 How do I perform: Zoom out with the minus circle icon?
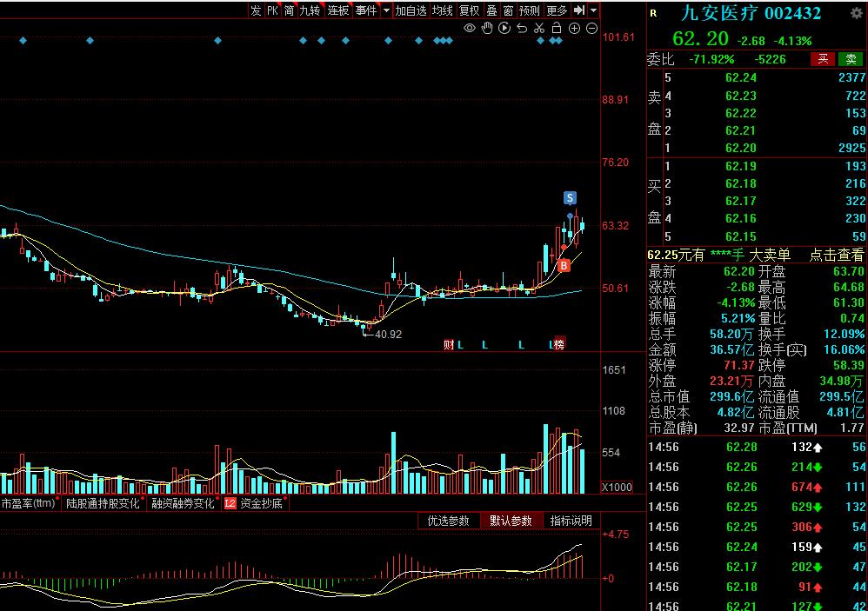(x=592, y=29)
